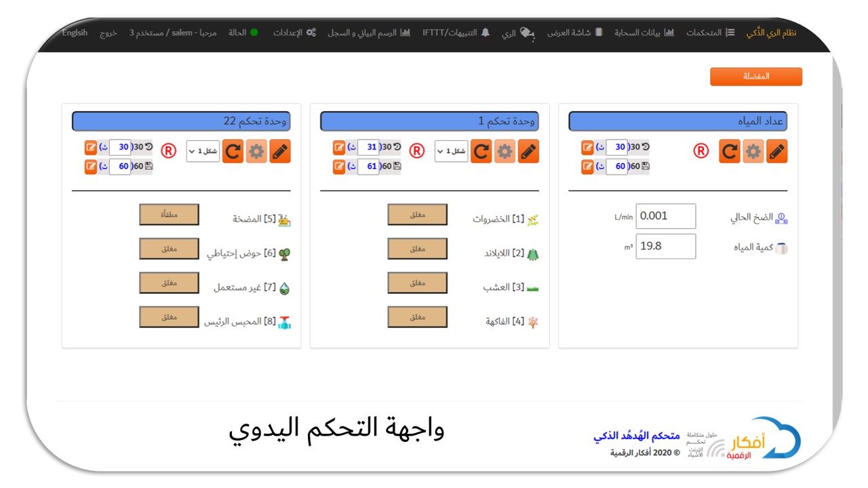Screen dimensions: 868x488
Task: Toggle the المضخة pump button
Action: tap(169, 215)
